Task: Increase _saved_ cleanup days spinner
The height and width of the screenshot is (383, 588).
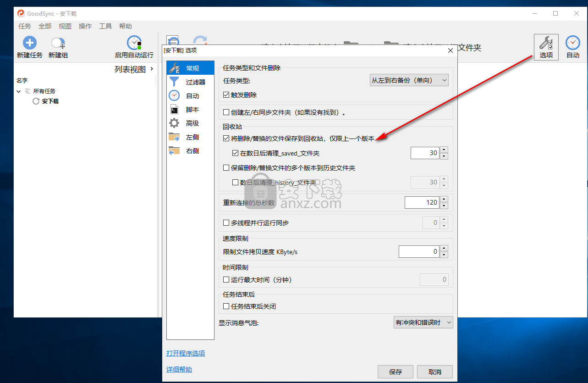Action: 444,150
